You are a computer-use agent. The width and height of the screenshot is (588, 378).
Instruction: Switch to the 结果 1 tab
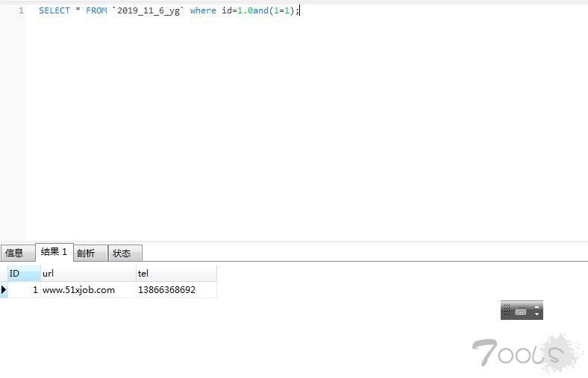click(54, 252)
